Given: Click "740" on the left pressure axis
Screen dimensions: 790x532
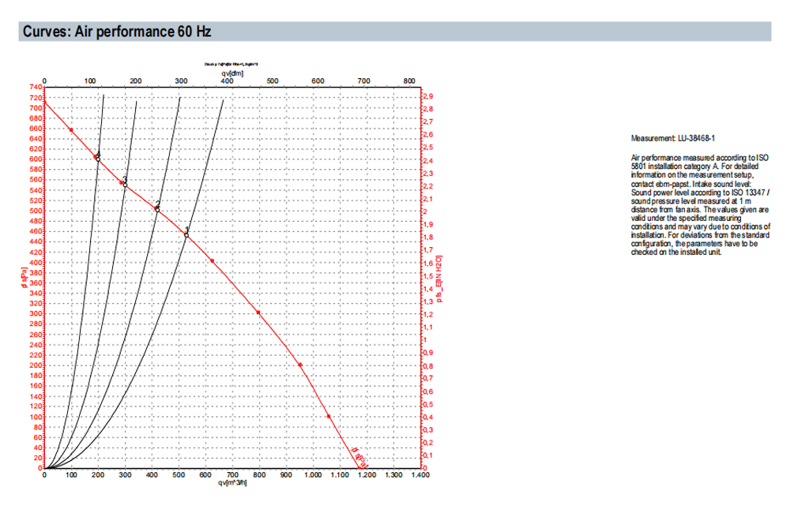Looking at the screenshot, I should pos(36,87).
